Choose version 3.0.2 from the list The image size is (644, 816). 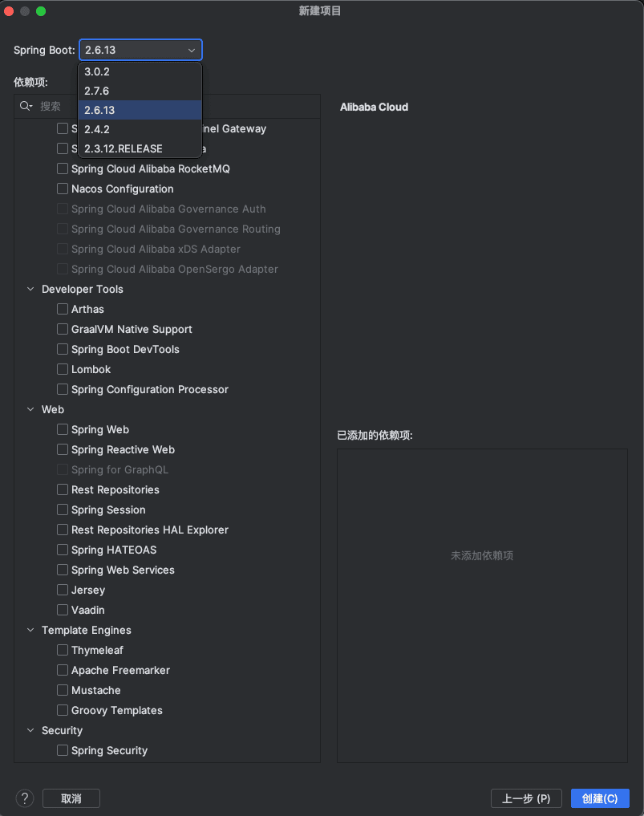pyautogui.click(x=140, y=72)
